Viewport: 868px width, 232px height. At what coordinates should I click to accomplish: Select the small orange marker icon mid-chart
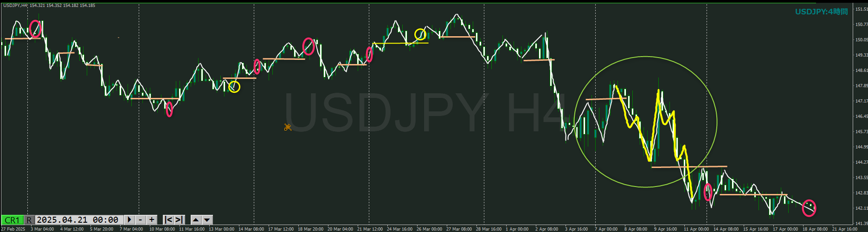pyautogui.click(x=288, y=127)
